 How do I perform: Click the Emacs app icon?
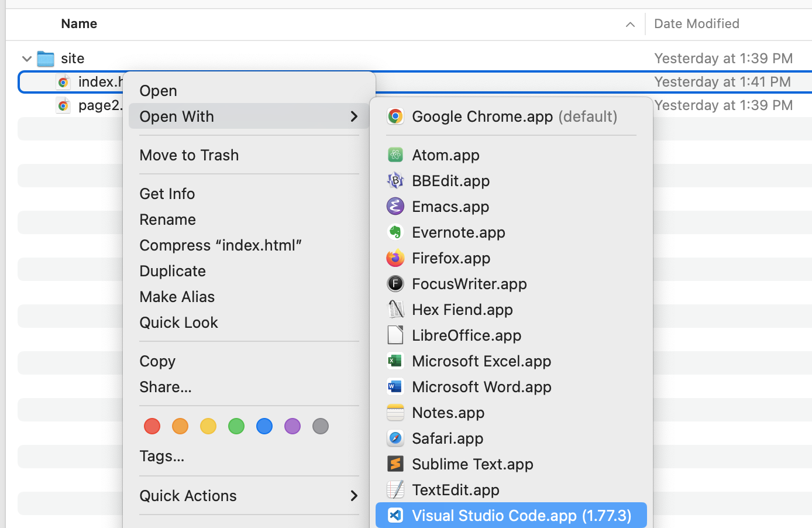(x=395, y=207)
